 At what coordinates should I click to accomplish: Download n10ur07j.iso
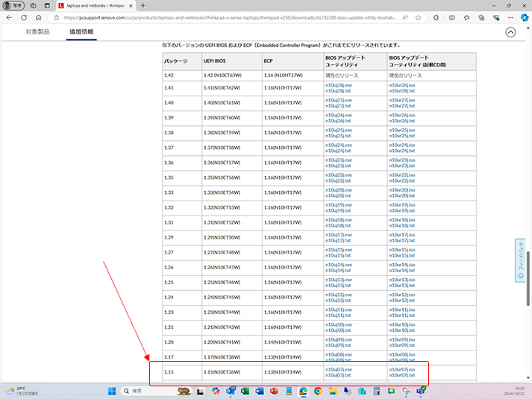[401, 369]
